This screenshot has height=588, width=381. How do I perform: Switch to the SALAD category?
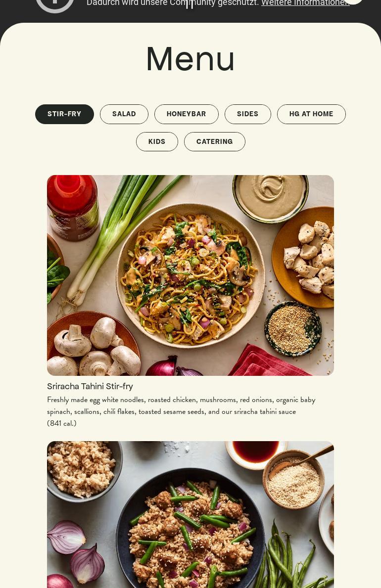click(124, 114)
